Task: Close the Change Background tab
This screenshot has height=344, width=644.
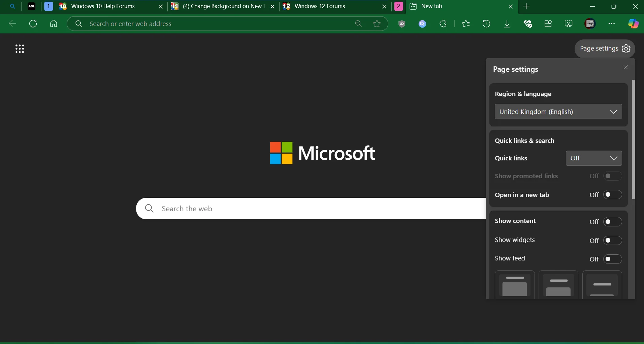Action: (x=273, y=6)
